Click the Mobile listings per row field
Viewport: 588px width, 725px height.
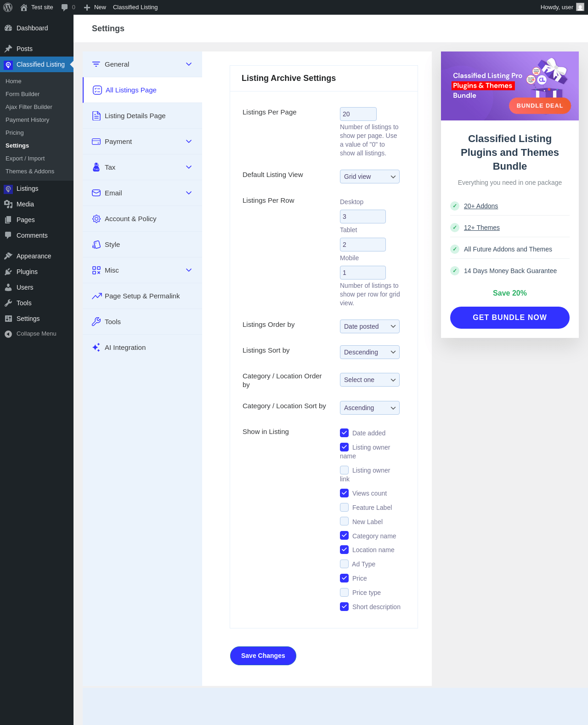point(363,273)
